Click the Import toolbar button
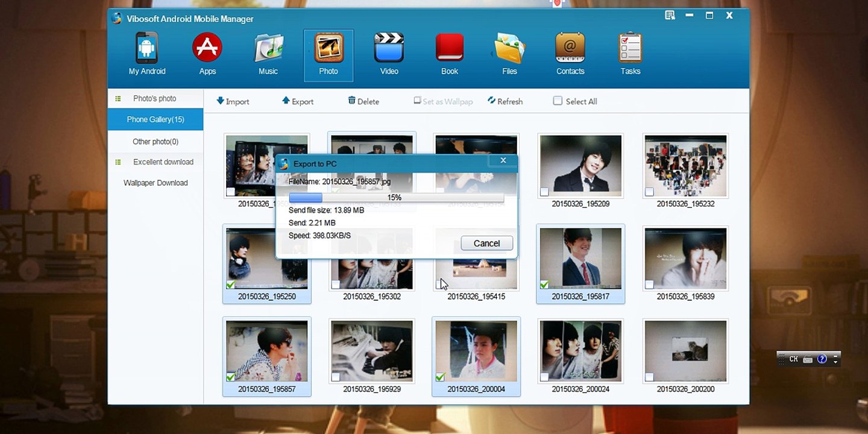 click(x=233, y=101)
